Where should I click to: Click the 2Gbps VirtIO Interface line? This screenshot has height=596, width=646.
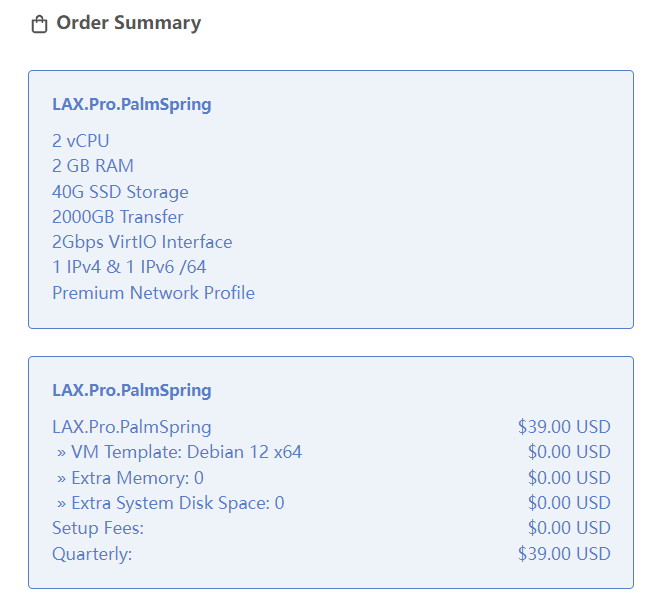click(142, 242)
